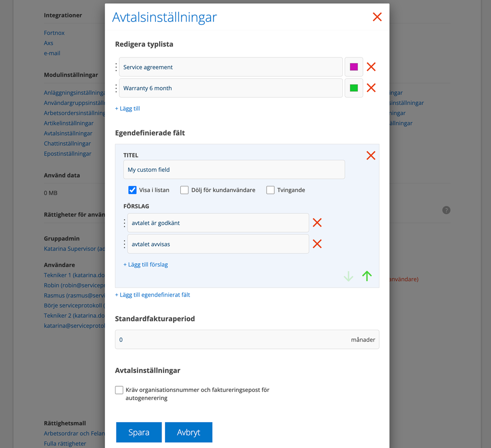Focus the TITEL field My custom field

coord(234,170)
